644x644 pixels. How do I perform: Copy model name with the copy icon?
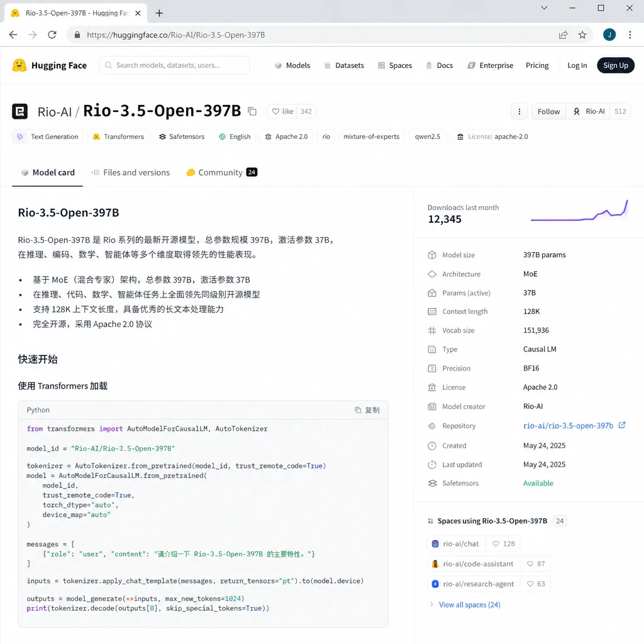[252, 111]
